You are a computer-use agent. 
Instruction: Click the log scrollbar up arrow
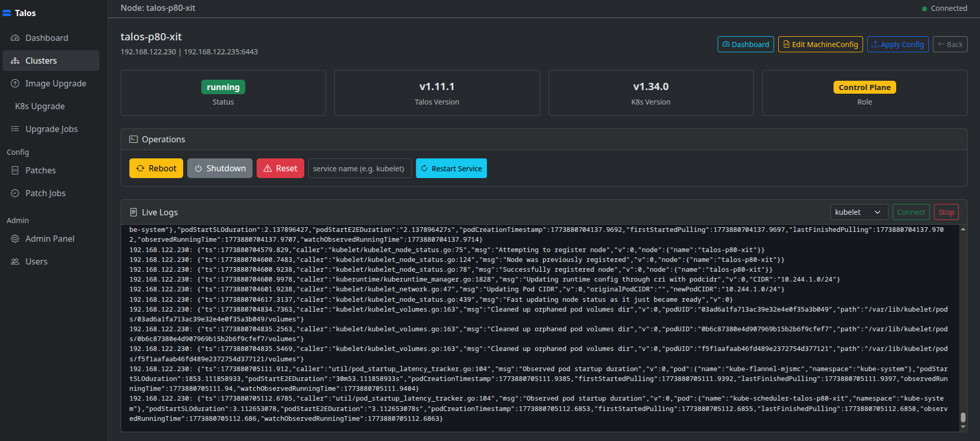coord(963,229)
